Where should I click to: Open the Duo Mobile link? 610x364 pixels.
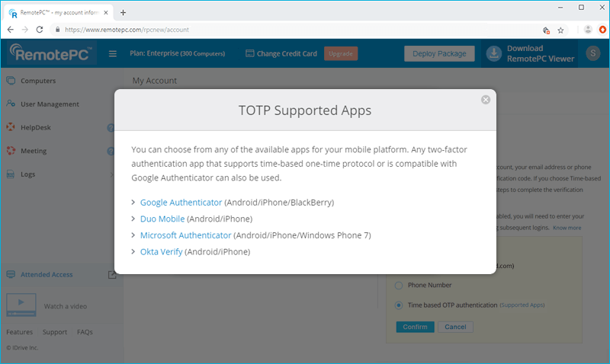162,219
